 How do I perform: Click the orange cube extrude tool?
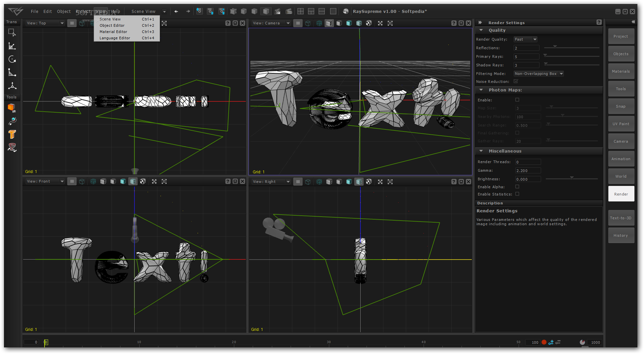click(12, 108)
